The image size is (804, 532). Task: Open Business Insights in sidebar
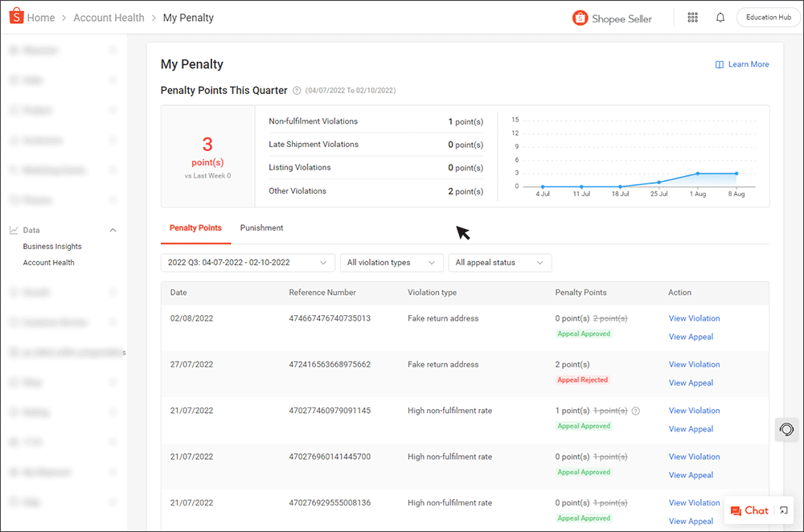click(x=52, y=247)
